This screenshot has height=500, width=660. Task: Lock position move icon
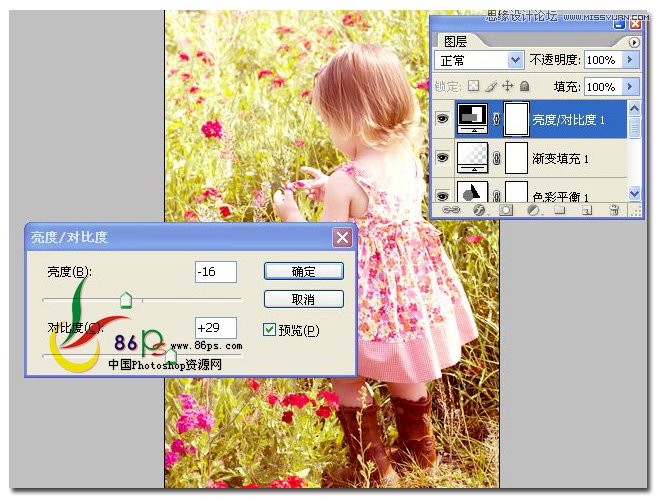point(508,86)
